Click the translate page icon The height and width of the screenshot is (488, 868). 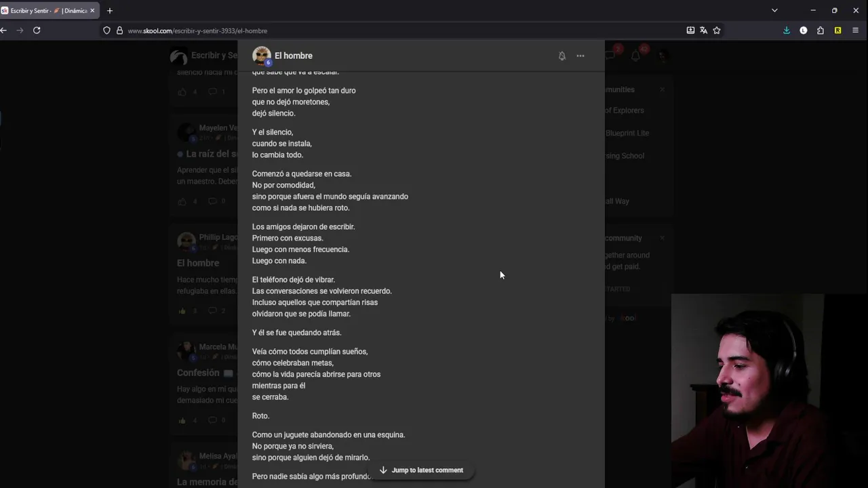(703, 30)
